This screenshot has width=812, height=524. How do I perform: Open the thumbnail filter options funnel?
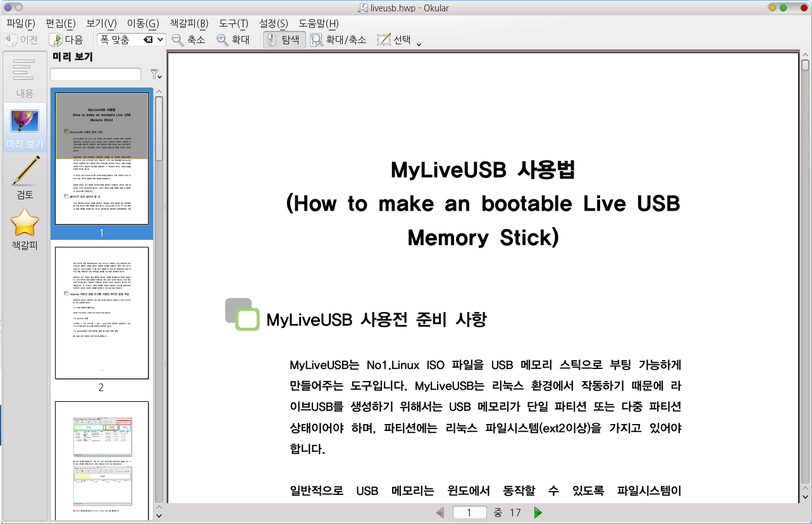click(x=155, y=75)
